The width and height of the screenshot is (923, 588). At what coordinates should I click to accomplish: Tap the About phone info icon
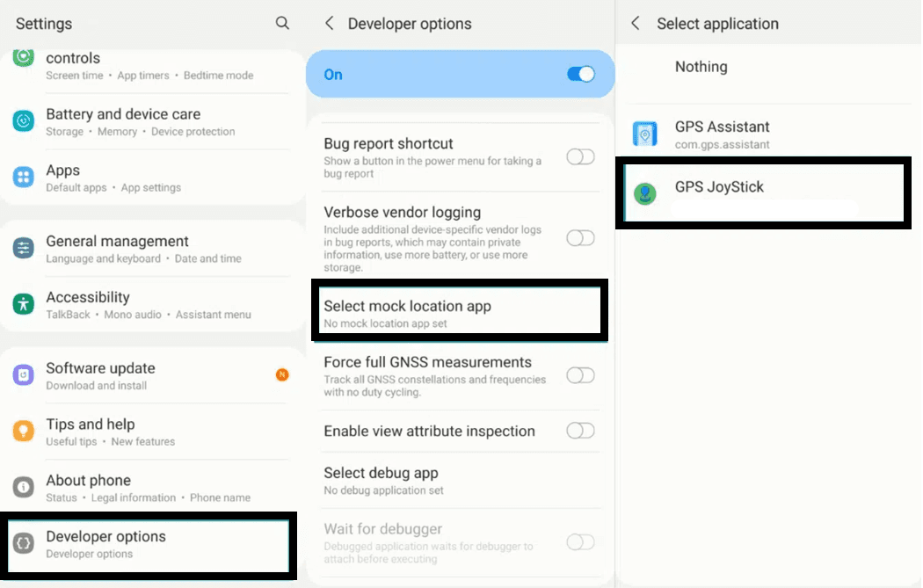(24, 487)
